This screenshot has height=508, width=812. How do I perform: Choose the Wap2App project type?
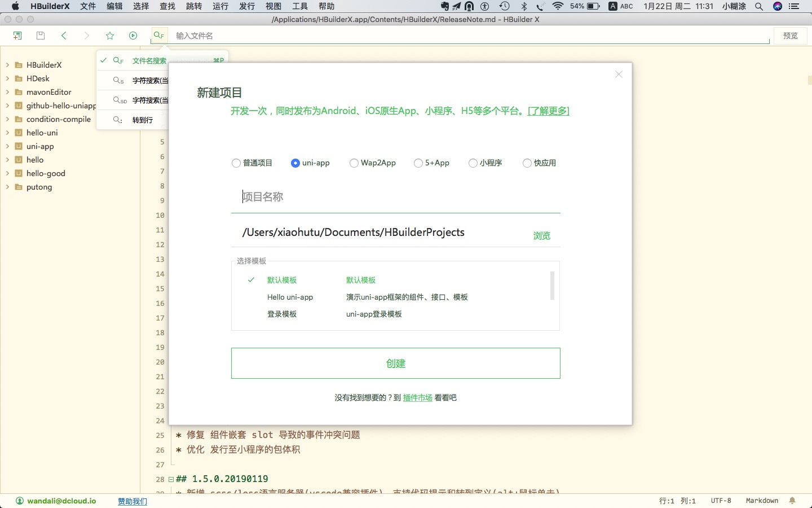[x=354, y=163]
